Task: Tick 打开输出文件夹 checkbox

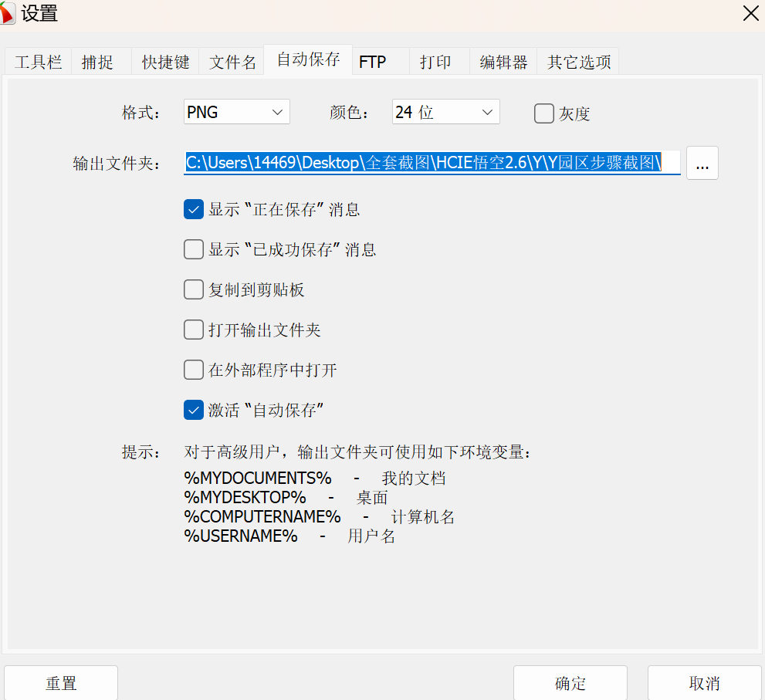Action: (x=194, y=330)
